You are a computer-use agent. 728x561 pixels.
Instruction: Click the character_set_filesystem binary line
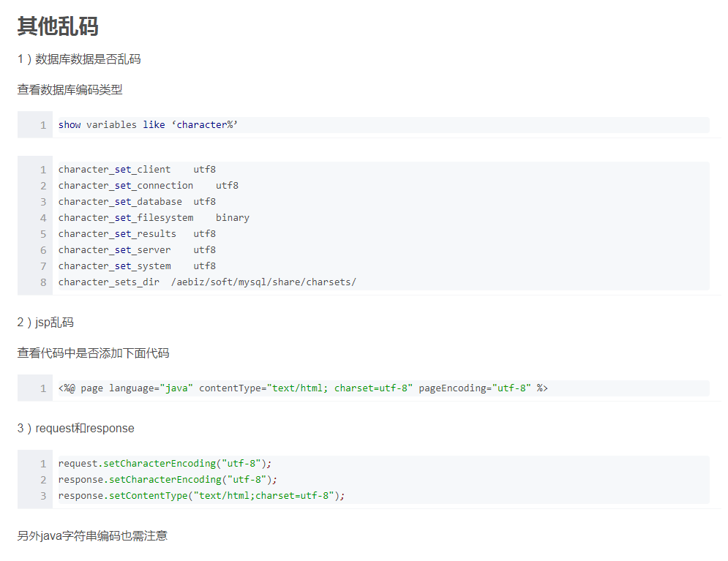coord(154,218)
